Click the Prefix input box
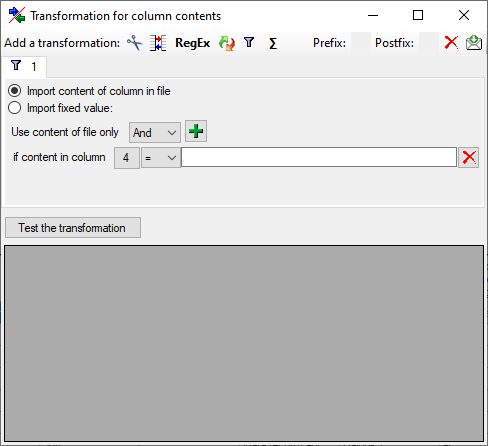Image resolution: width=488 pixels, height=446 pixels. coord(361,43)
